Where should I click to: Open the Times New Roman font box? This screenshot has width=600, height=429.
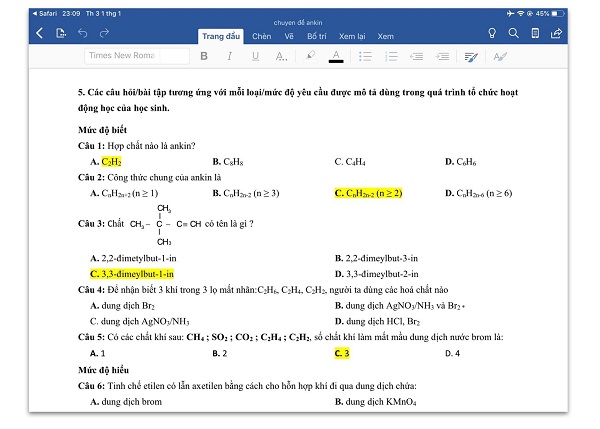pyautogui.click(x=137, y=56)
